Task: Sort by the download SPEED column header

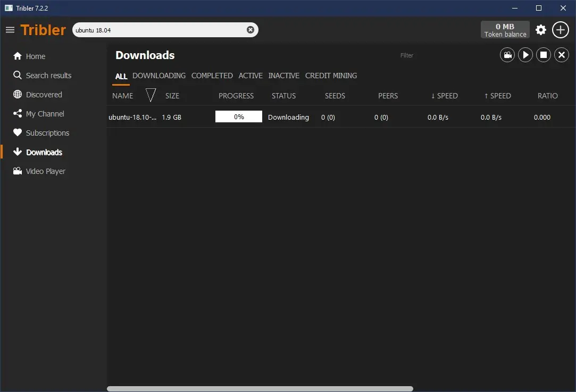Action: [445, 96]
